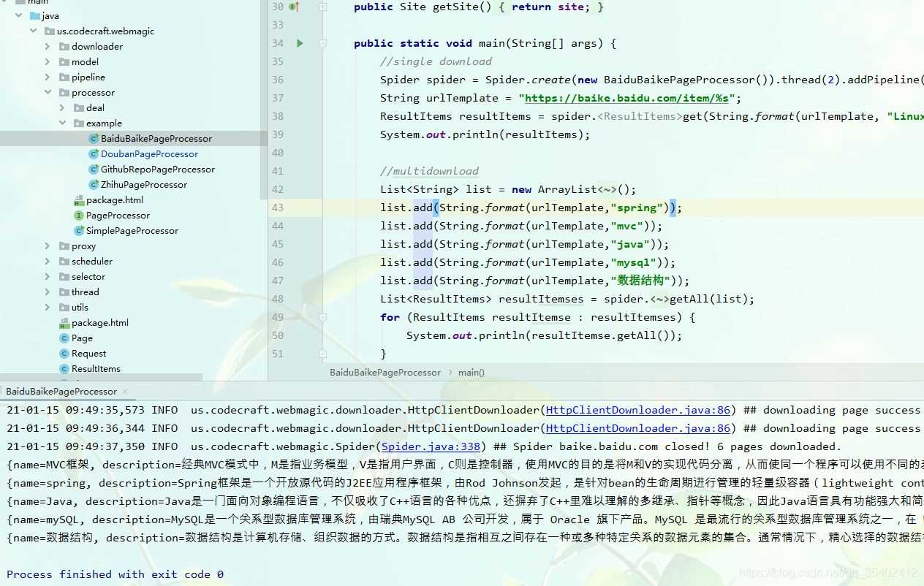Switch to the BaiduBaikePageProcessor console tab
Viewport: 924px width, 586px height.
61,391
